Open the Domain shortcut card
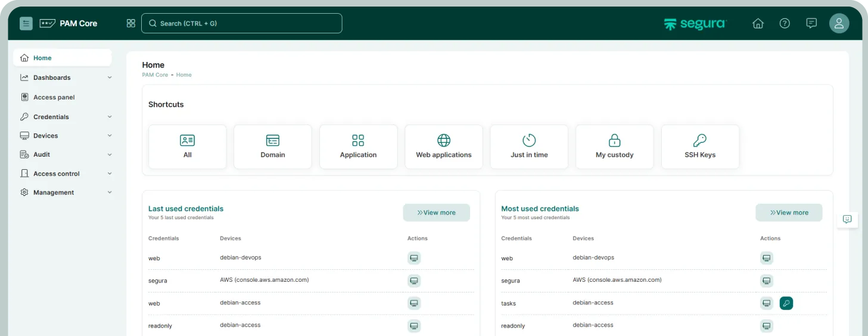868x336 pixels. tap(273, 147)
